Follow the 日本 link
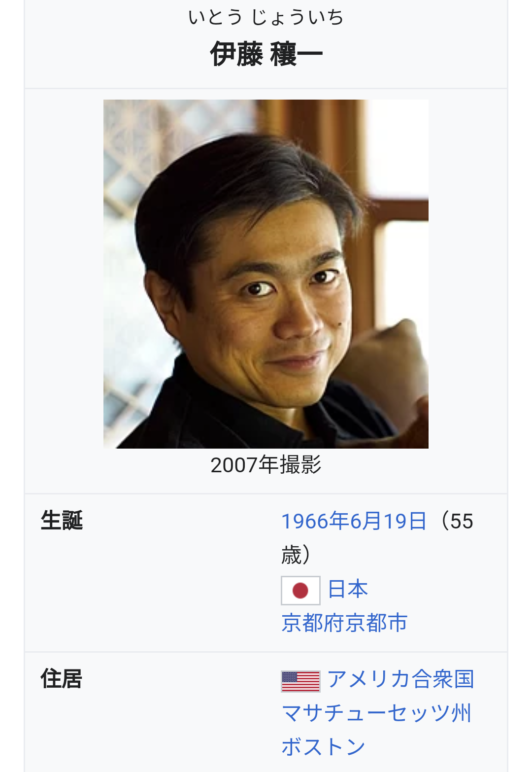Viewport: 532px width, 772px height. click(348, 589)
